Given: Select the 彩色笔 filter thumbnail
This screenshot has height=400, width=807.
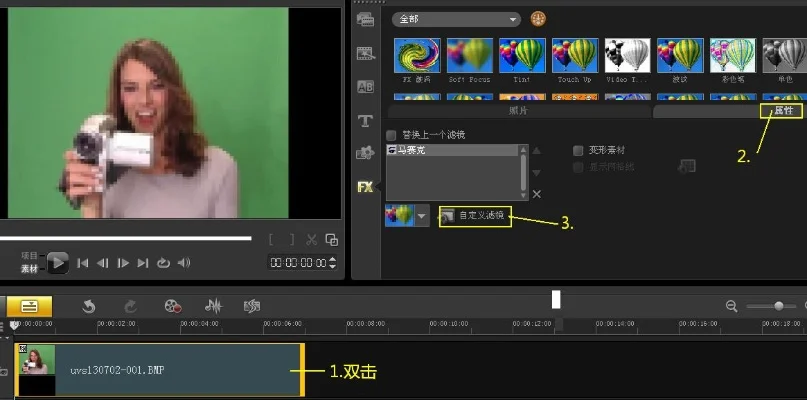Looking at the screenshot, I should click(x=733, y=55).
